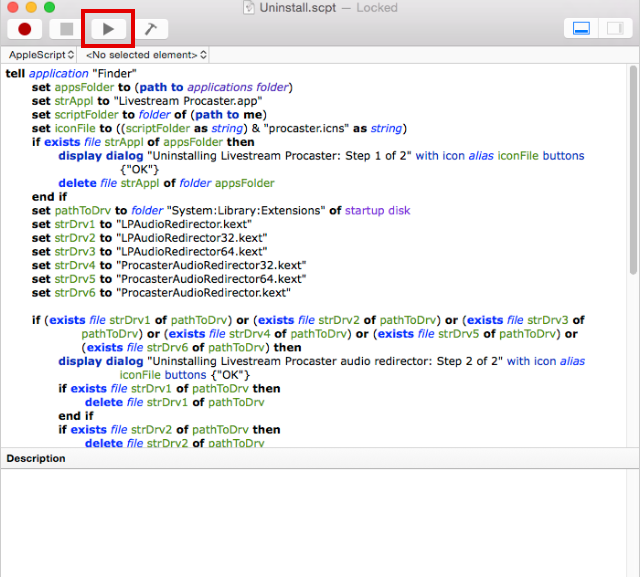Viewport: 640px width, 577px height.
Task: Click the line tell application "Finder"
Action: coord(71,73)
